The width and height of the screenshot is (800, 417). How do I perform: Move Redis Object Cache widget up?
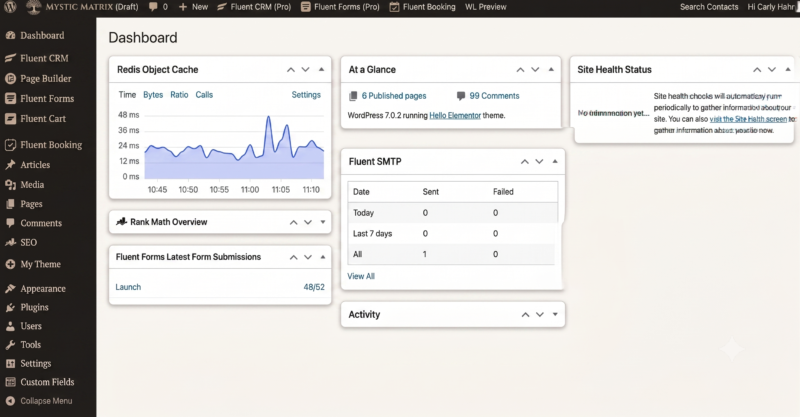[291, 69]
